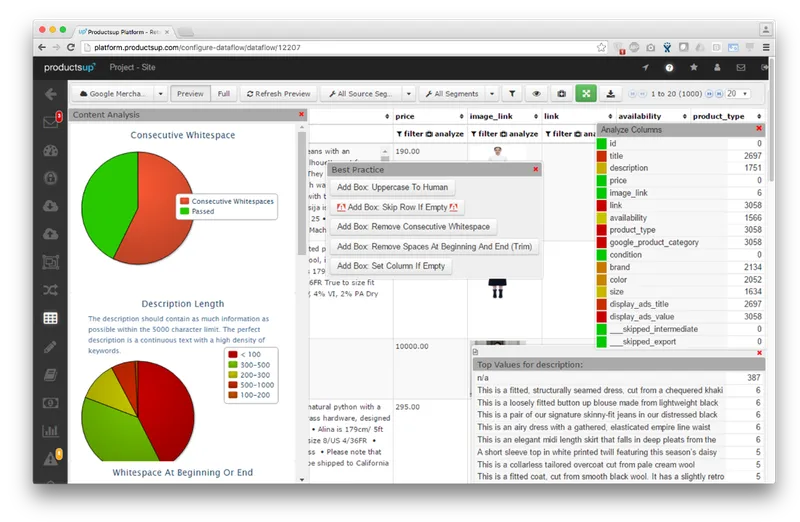Click analyze link under price column

click(x=444, y=134)
